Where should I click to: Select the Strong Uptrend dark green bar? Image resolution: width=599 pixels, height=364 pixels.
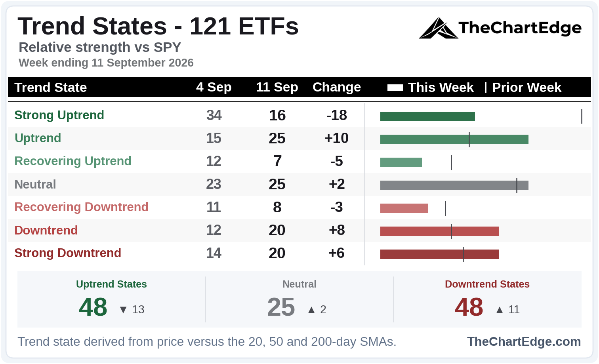click(x=427, y=116)
